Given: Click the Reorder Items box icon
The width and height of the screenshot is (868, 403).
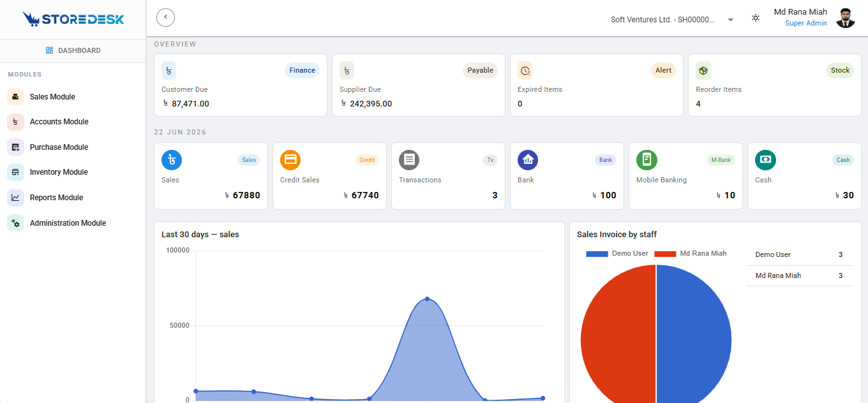Looking at the screenshot, I should tap(703, 70).
